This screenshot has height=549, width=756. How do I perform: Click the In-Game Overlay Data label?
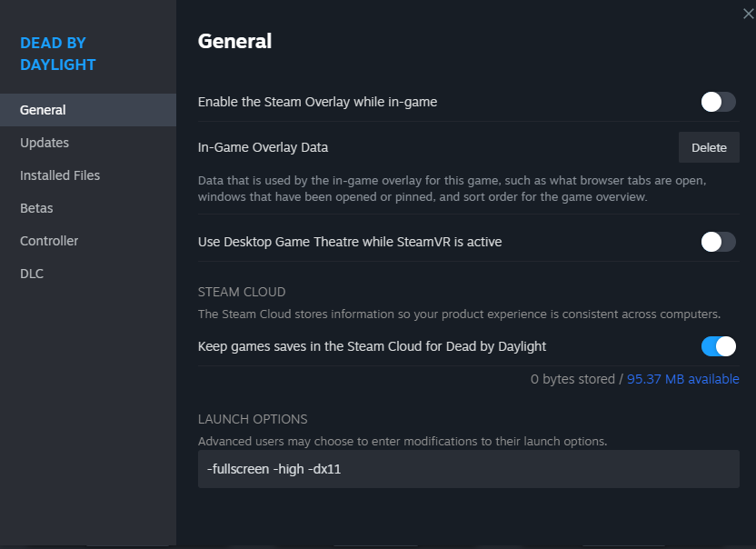263,147
